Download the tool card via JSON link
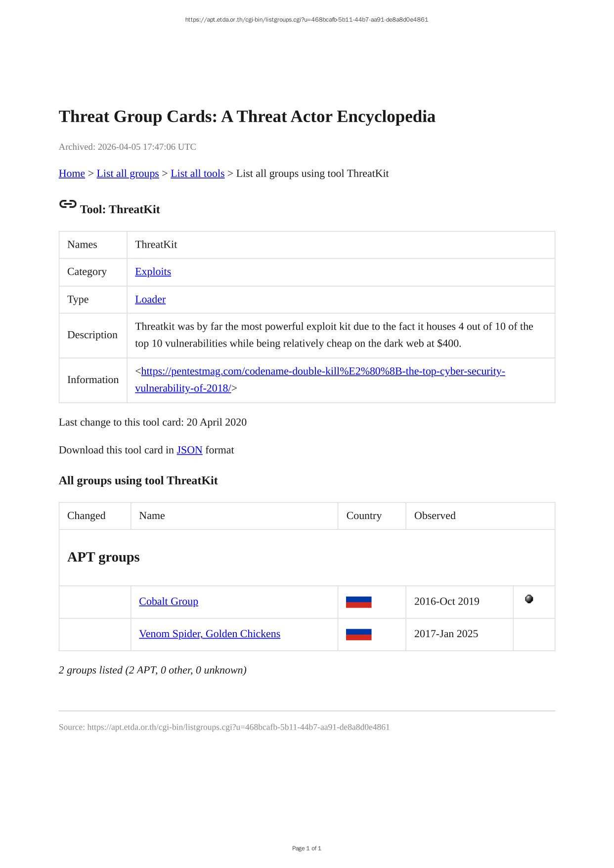 [189, 450]
